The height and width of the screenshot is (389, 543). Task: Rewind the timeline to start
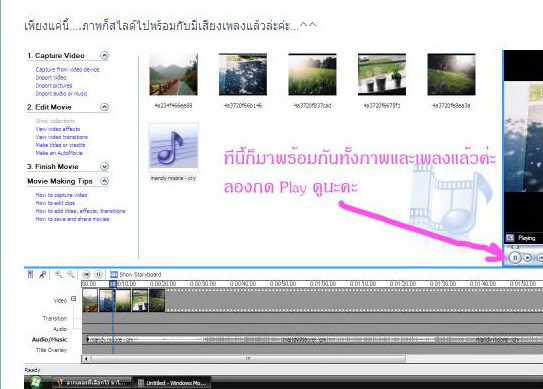(86, 275)
